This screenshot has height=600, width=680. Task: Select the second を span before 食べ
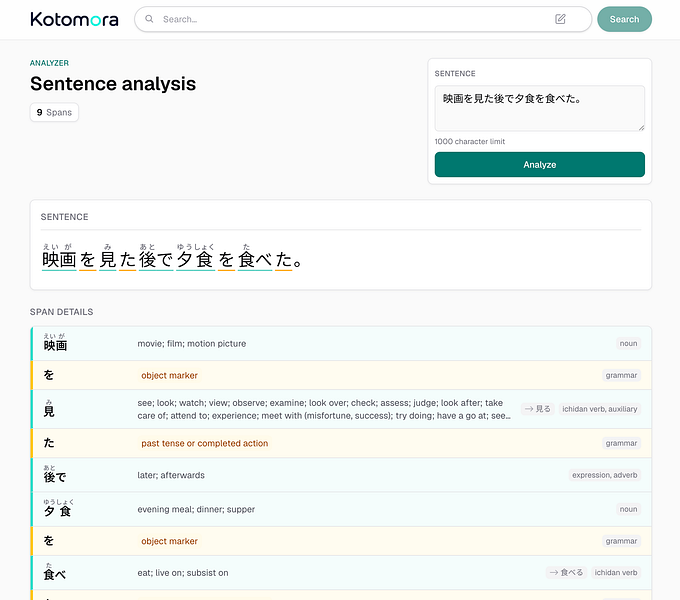coord(226,260)
